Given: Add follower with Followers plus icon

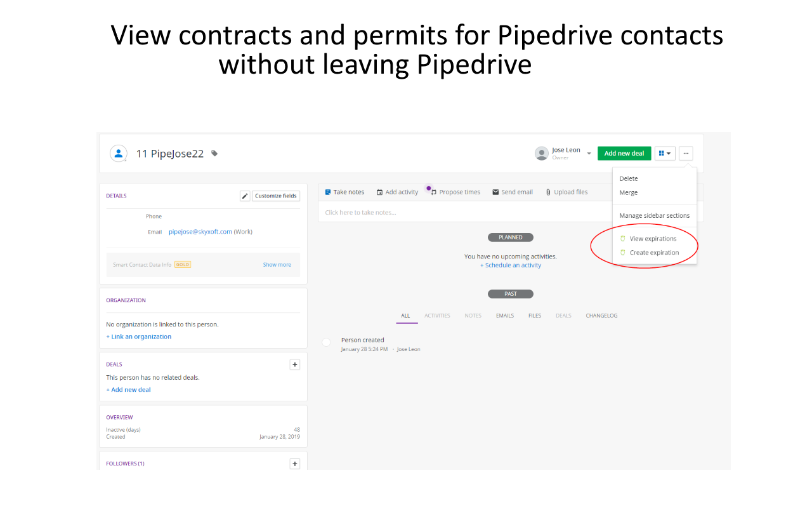Looking at the screenshot, I should click(294, 464).
